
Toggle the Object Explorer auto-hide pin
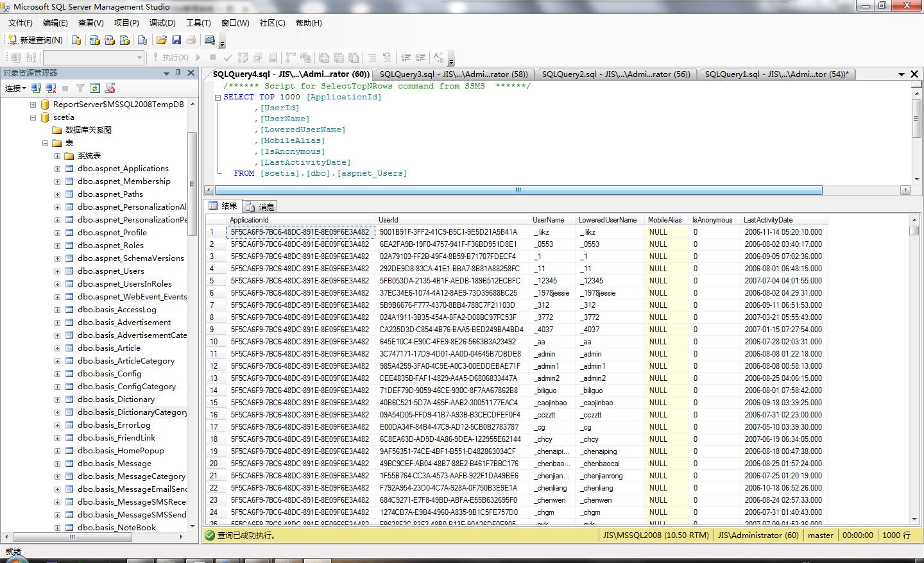(179, 73)
